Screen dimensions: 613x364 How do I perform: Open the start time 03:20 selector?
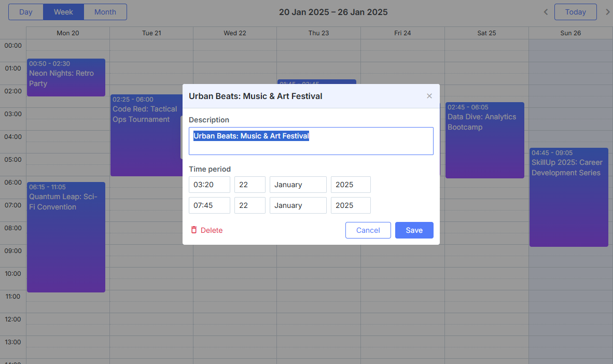click(210, 185)
